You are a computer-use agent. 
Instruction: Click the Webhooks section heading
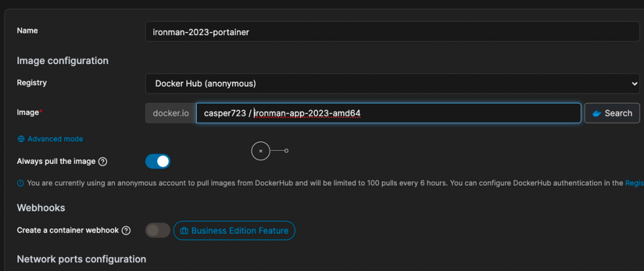[41, 207]
